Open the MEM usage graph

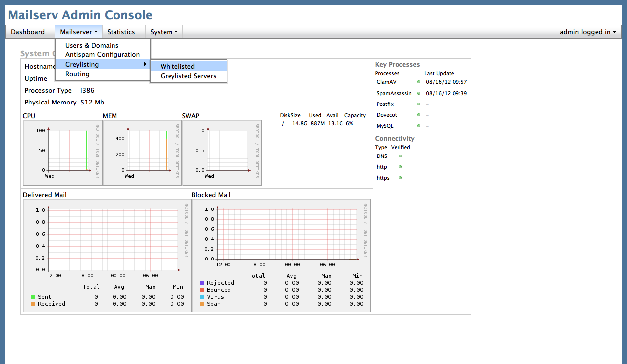point(142,153)
